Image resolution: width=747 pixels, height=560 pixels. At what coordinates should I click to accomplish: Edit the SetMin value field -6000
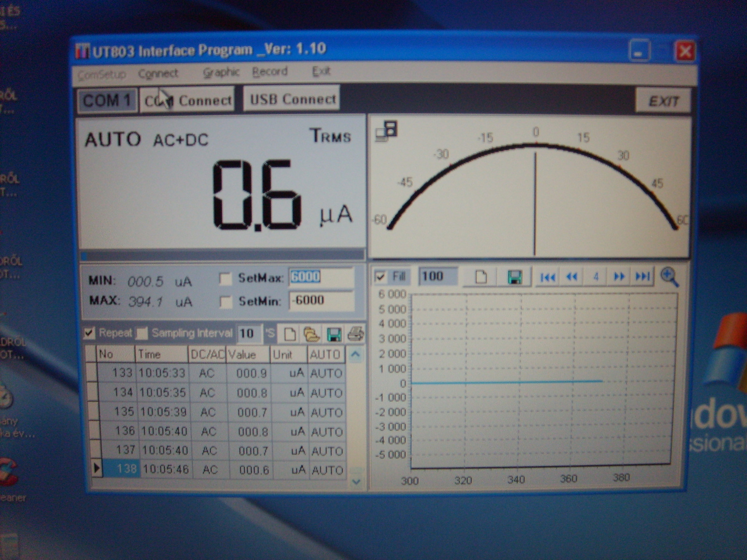pyautogui.click(x=322, y=300)
